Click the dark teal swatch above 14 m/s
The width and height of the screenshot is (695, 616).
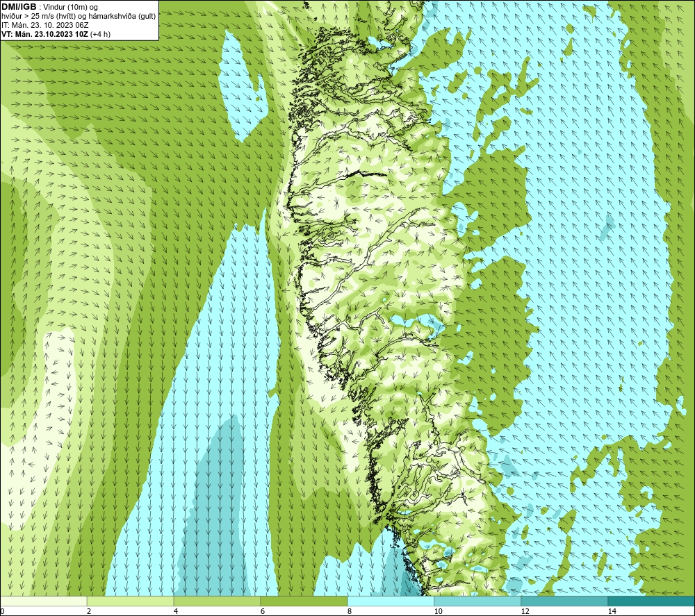(x=652, y=601)
